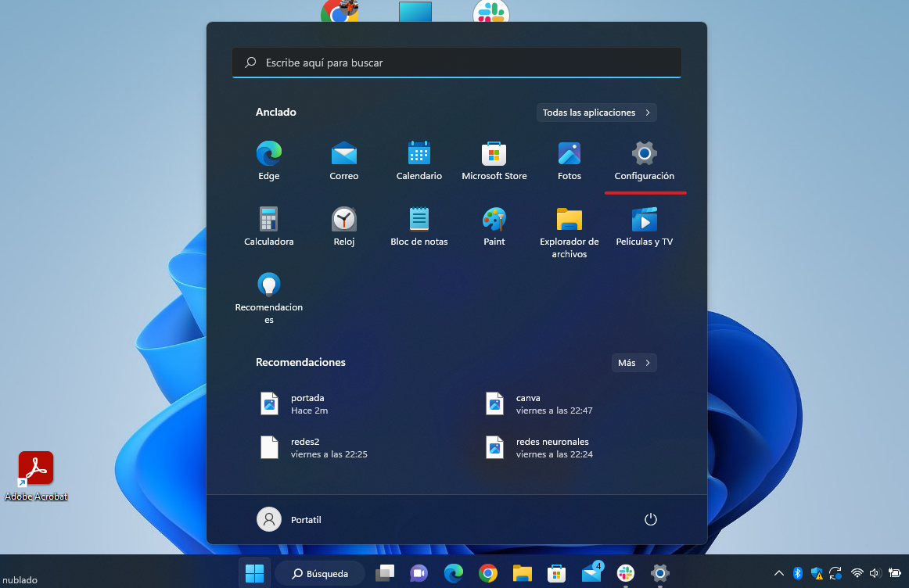Viewport: 909px width, 588px height.
Task: Click the power button in Start menu
Action: [x=650, y=519]
